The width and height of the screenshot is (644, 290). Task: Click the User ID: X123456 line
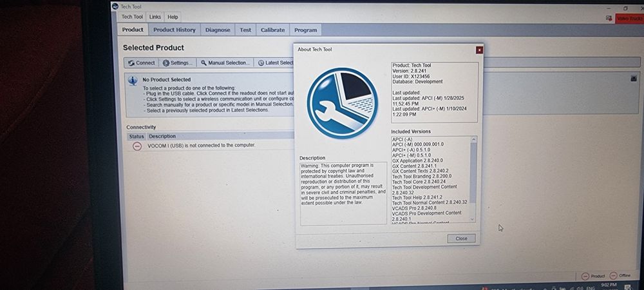411,76
